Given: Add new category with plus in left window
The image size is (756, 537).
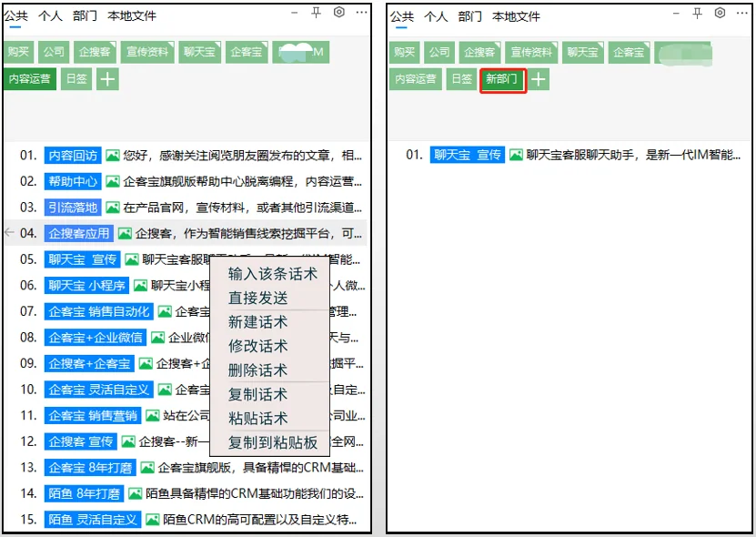Looking at the screenshot, I should [x=107, y=79].
